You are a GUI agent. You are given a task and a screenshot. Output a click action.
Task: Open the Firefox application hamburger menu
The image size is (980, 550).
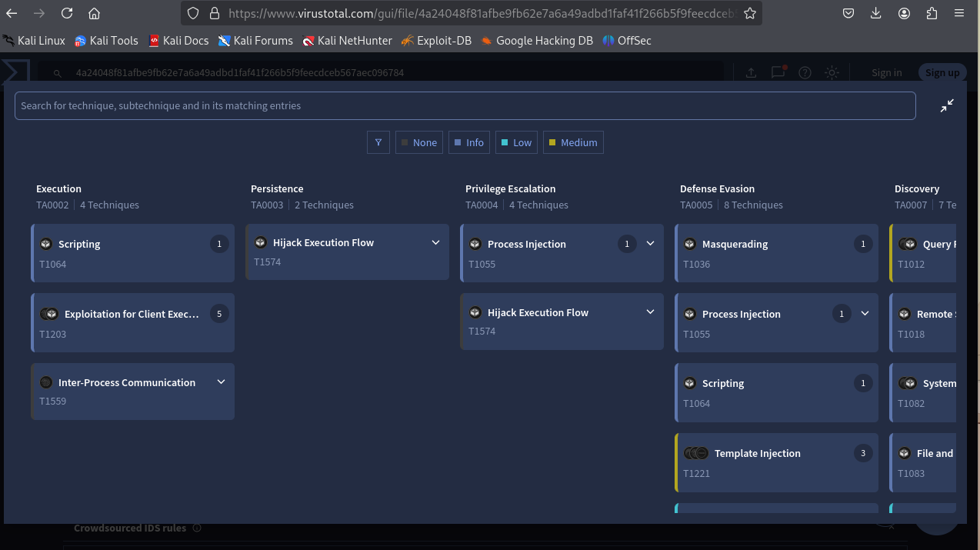pos(959,13)
